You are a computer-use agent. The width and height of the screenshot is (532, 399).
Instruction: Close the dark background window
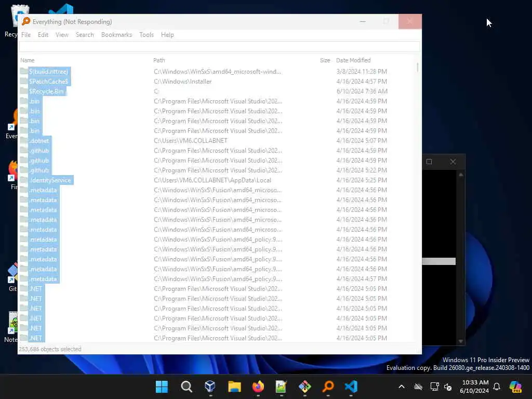click(x=453, y=162)
